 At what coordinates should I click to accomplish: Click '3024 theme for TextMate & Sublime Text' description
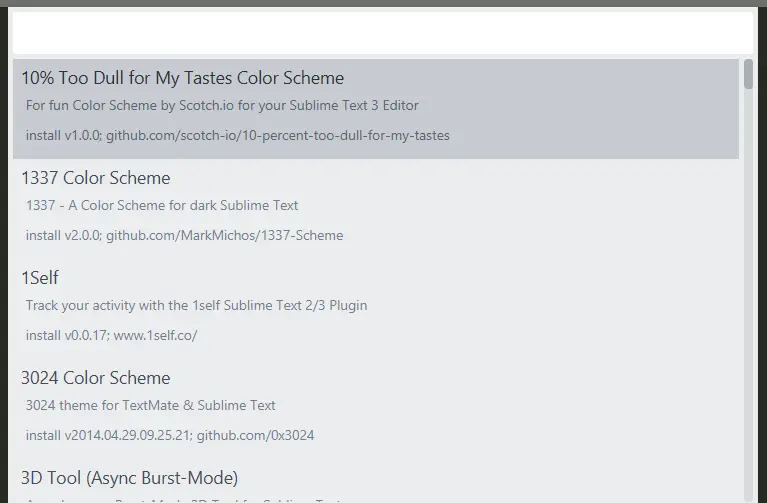click(150, 405)
